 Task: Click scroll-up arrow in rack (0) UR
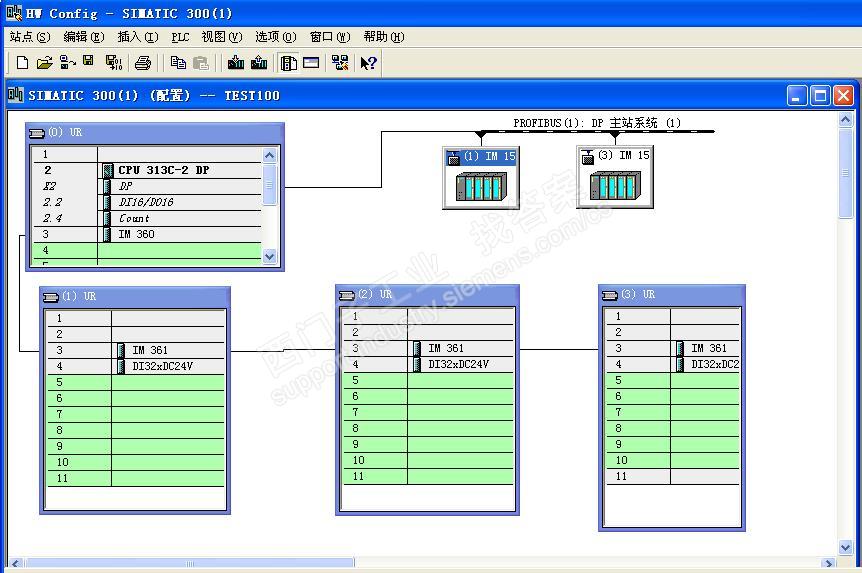(269, 155)
